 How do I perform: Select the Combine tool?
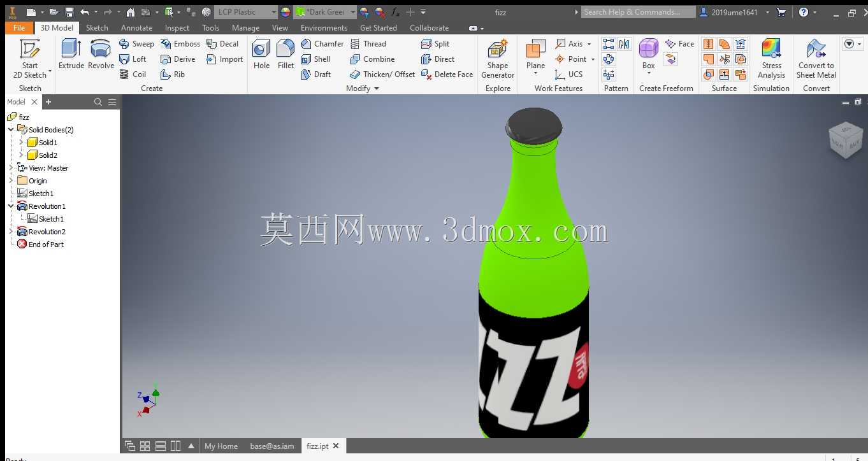(x=372, y=59)
